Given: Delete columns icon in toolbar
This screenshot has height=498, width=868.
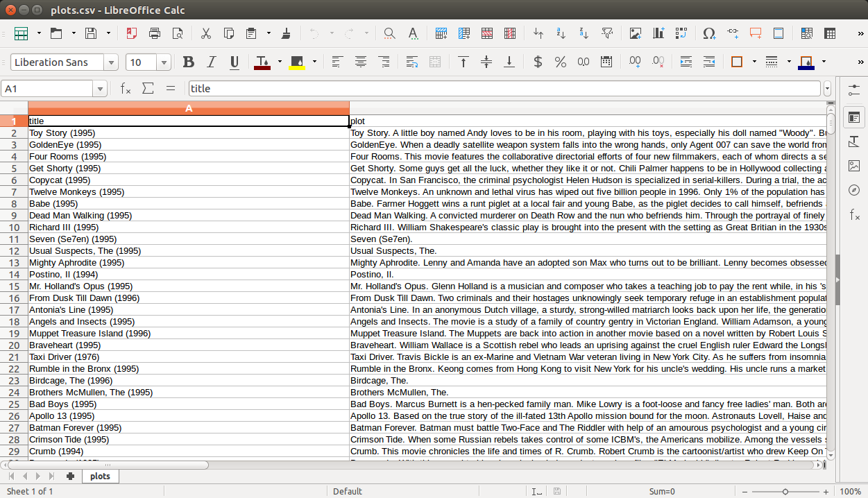Looking at the screenshot, I should pyautogui.click(x=510, y=33).
